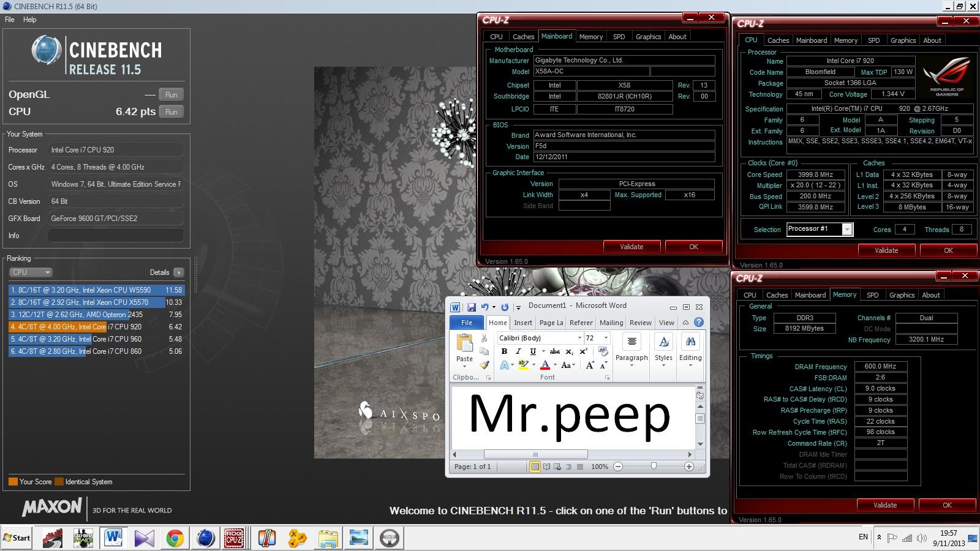Apply the red font color swatch
The width and height of the screenshot is (980, 551).
pos(545,365)
